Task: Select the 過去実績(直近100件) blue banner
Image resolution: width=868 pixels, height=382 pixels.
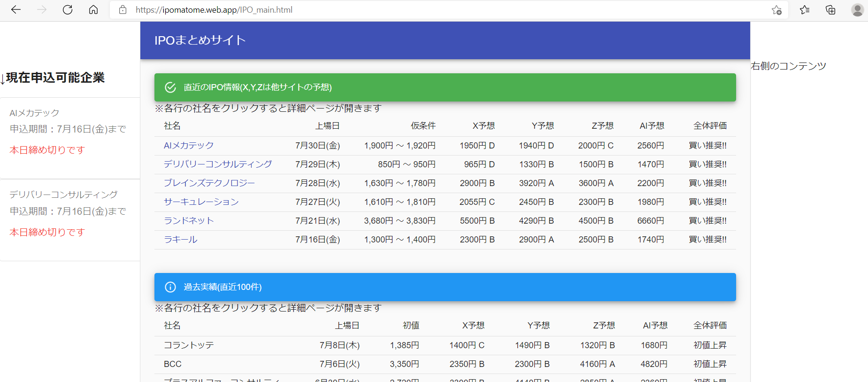Action: tap(445, 287)
